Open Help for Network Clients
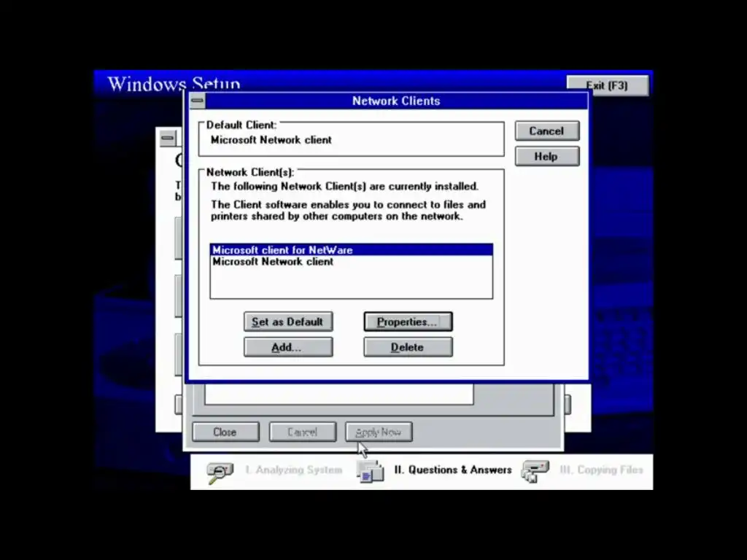Viewport: 747px width, 560px height. pos(547,156)
